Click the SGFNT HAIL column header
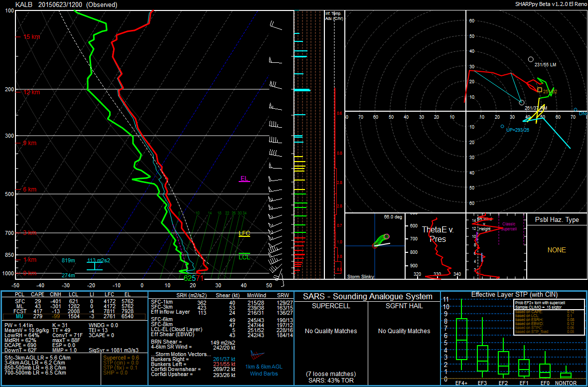This screenshot has width=588, height=387. [404, 306]
